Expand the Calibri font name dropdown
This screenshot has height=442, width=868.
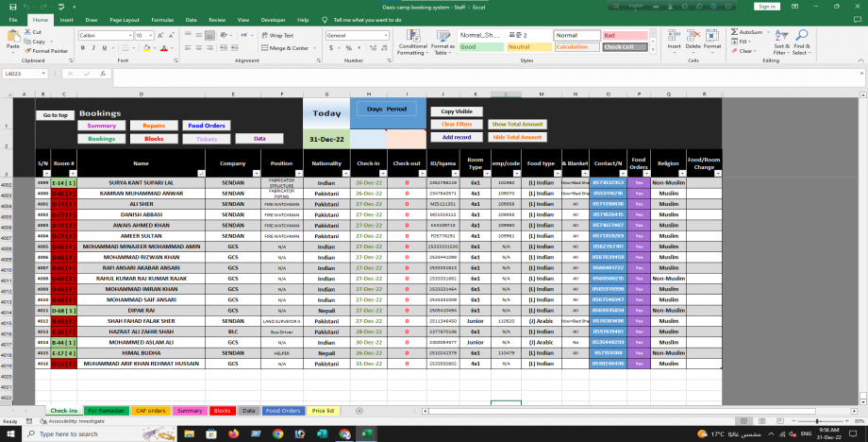pyautogui.click(x=129, y=35)
